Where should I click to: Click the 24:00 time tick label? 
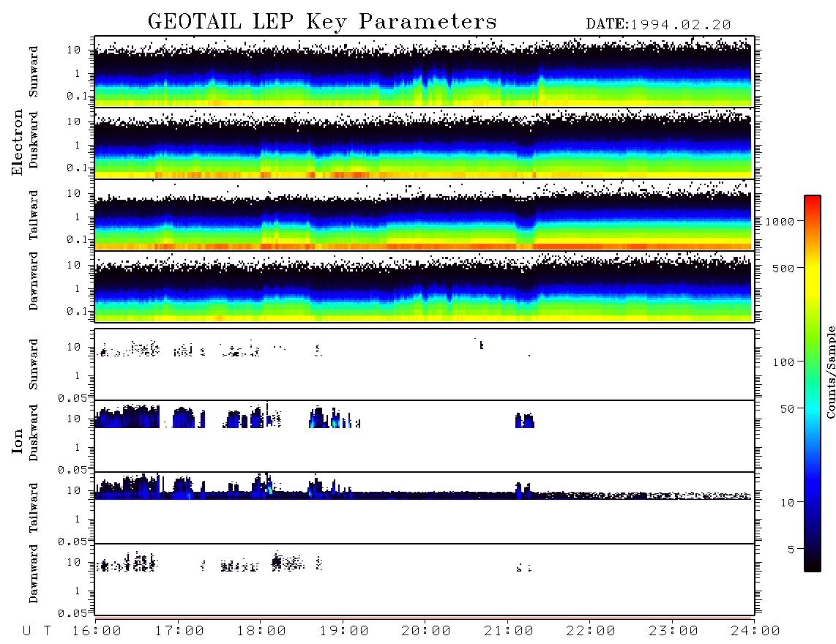(755, 632)
